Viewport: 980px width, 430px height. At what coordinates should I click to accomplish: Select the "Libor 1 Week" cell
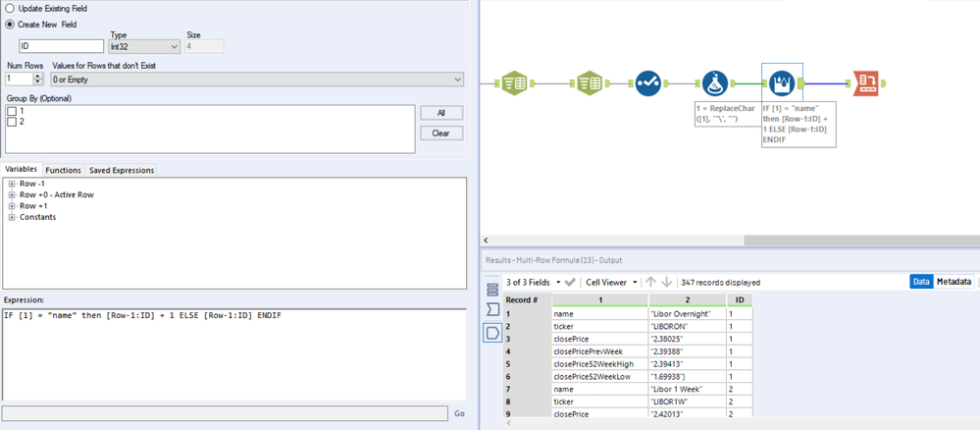point(688,389)
